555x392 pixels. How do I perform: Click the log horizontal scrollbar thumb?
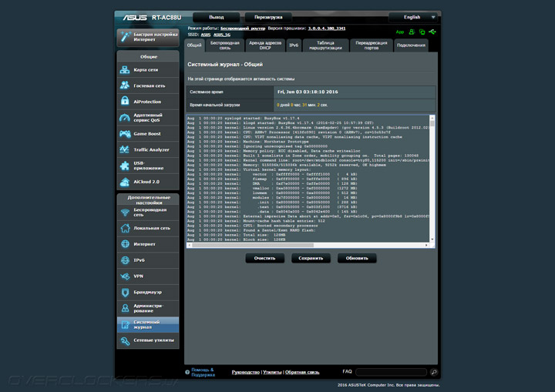pyautogui.click(x=253, y=245)
